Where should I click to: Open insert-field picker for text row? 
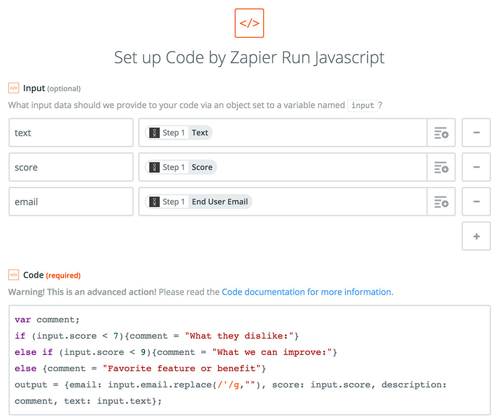coord(441,132)
